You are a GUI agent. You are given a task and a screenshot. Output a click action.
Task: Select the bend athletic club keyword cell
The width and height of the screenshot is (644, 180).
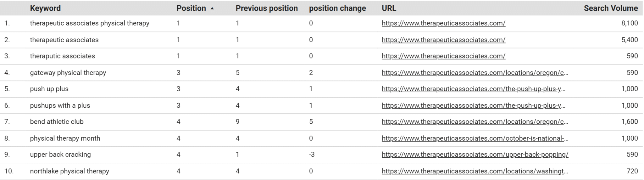tap(57, 122)
